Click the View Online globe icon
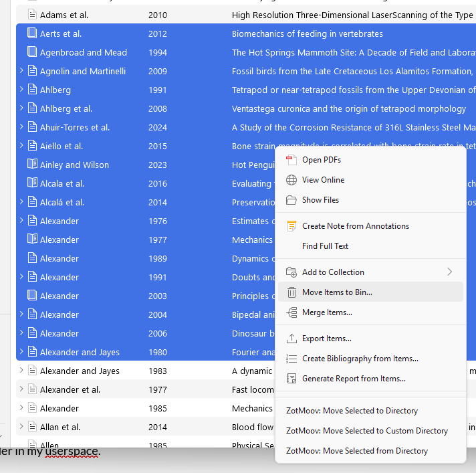The image size is (476, 473). pyautogui.click(x=291, y=180)
